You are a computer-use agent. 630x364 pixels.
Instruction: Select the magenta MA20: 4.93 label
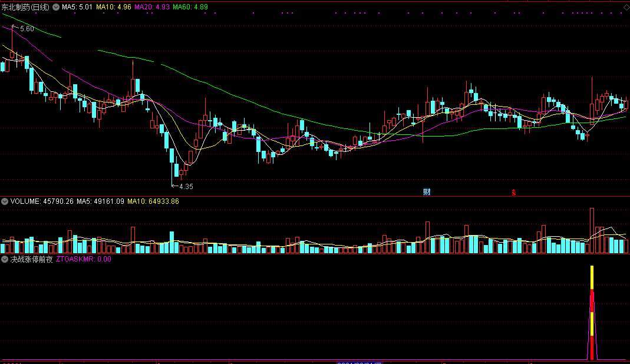click(x=152, y=7)
